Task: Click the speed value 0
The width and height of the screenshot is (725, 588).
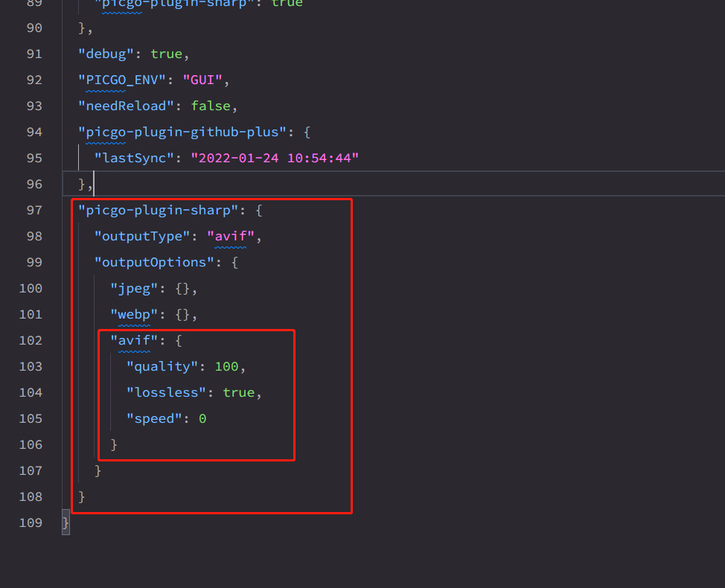Action: point(202,419)
